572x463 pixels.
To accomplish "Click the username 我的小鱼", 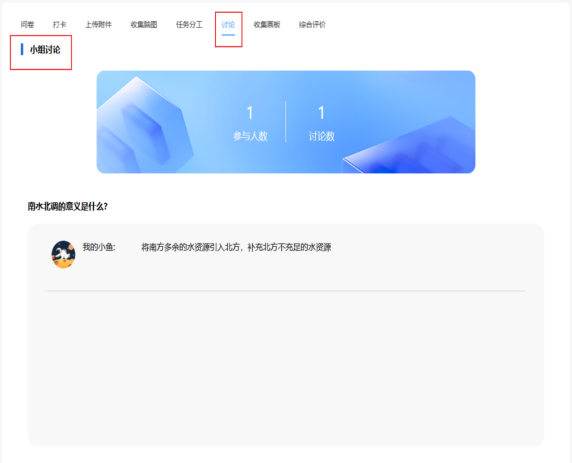I will pyautogui.click(x=99, y=247).
